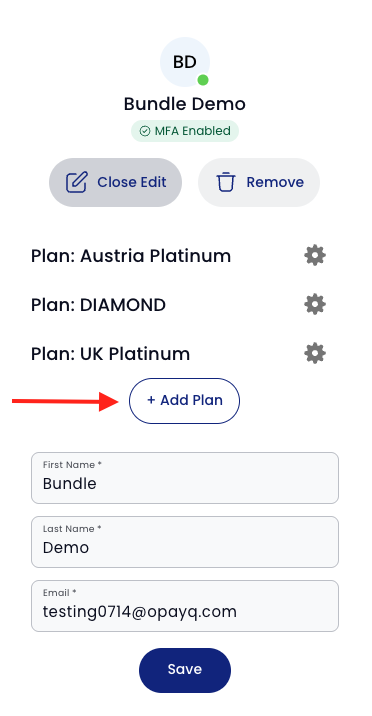Save the user profile changes

click(185, 670)
